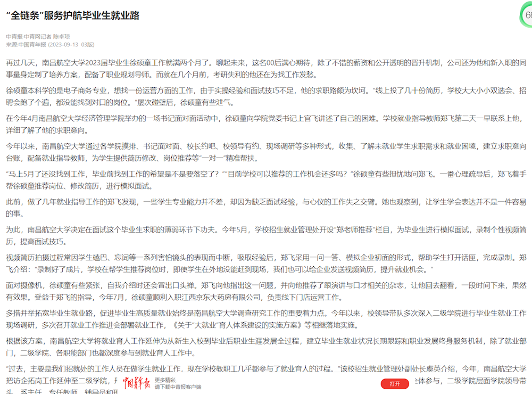This screenshot has height=394, width=532.
Task: Click the quote paragraph starting 过去,主要是我们招就处
Action: click(x=266, y=368)
